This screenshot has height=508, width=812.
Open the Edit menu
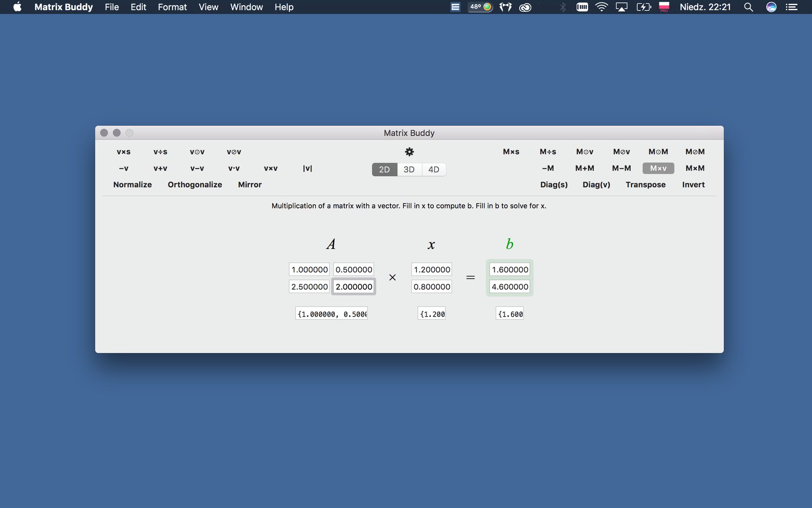tap(138, 7)
